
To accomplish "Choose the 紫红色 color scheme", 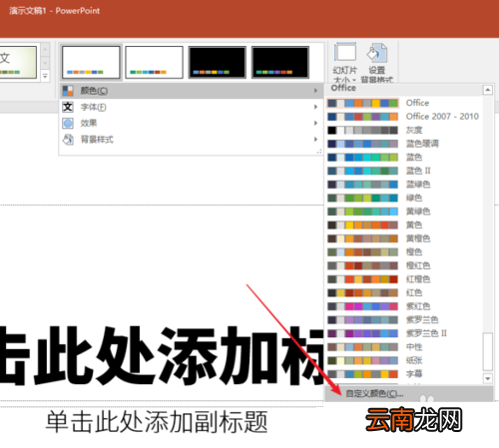I will (x=403, y=306).
